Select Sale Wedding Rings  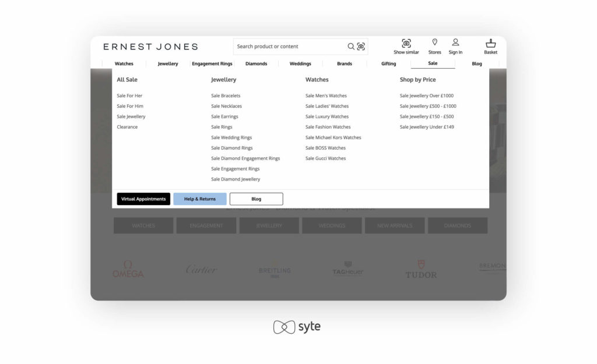[231, 137]
